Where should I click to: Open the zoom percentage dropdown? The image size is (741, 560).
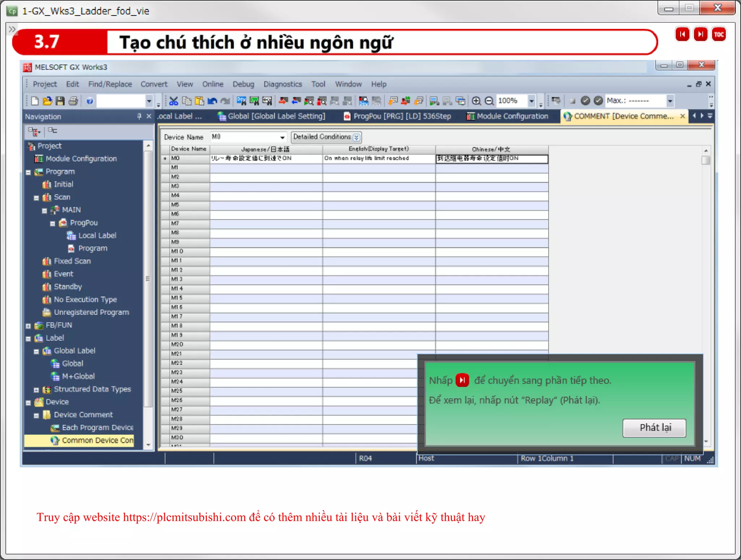pyautogui.click(x=532, y=101)
